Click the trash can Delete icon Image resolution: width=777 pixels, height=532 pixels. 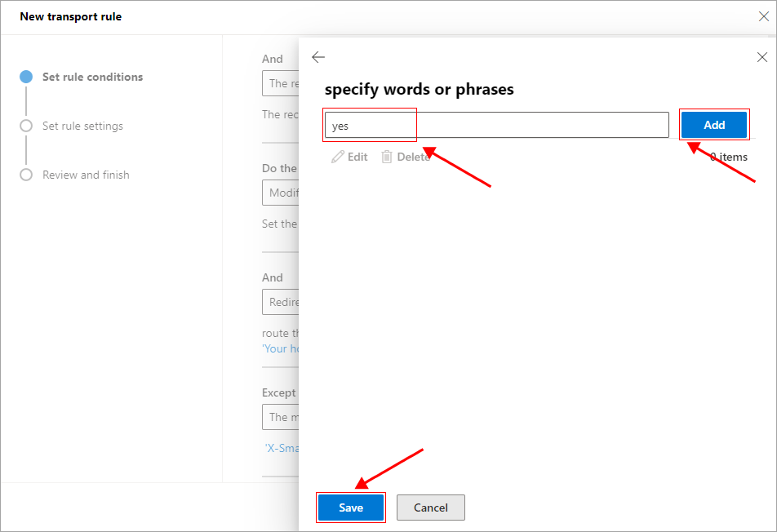387,157
